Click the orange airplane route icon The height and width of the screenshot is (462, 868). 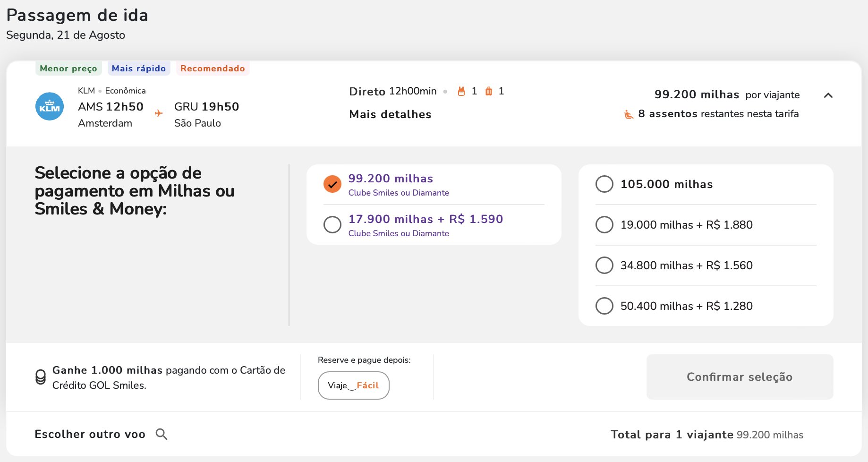click(x=159, y=113)
